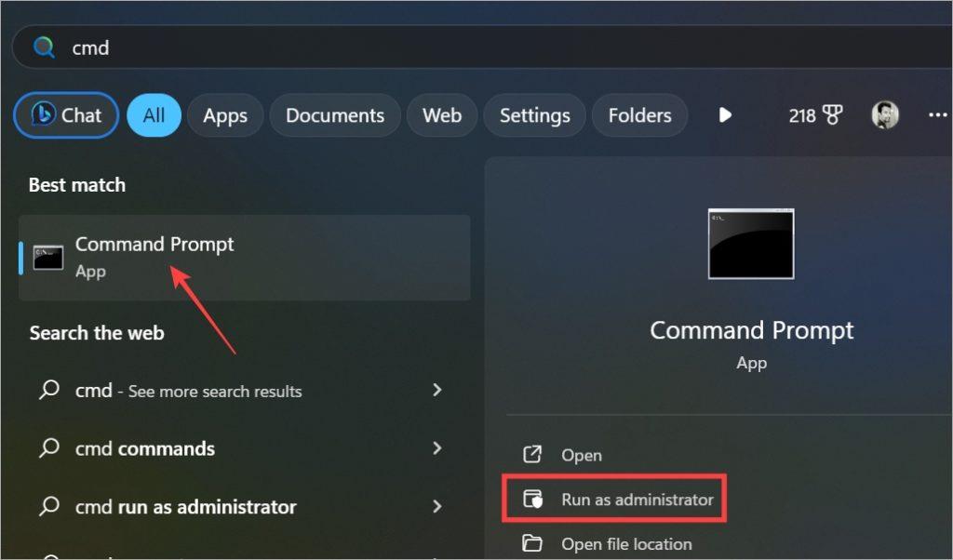The width and height of the screenshot is (953, 560).
Task: Expand the cmd See more search results chevron
Action: [x=436, y=390]
